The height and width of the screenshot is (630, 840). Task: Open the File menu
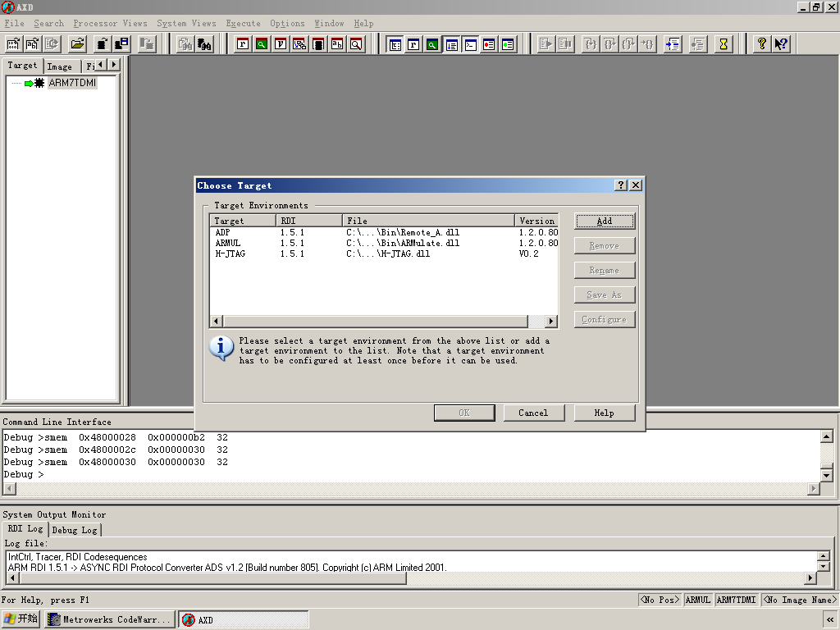(15, 24)
